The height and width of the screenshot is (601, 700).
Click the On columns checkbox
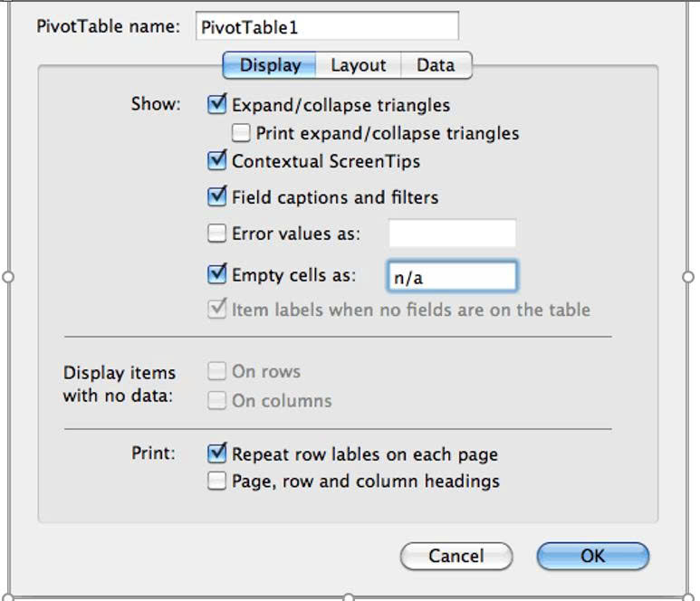click(x=217, y=401)
